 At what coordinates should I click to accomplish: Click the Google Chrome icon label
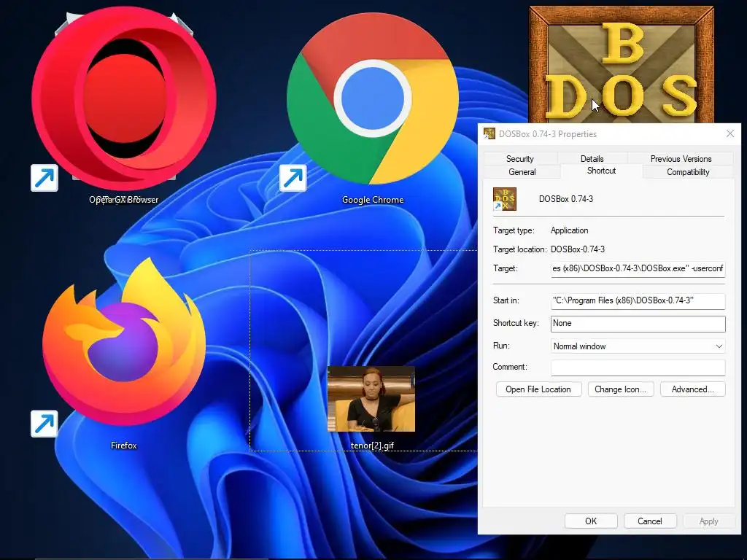tap(373, 200)
